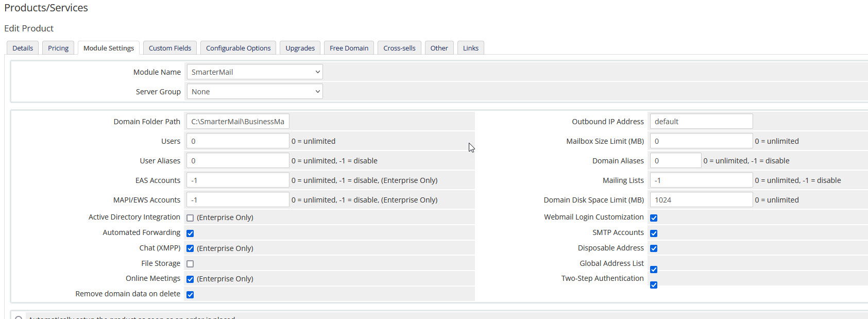Switch to the Pricing tab
This screenshot has height=319, width=868.
(58, 48)
